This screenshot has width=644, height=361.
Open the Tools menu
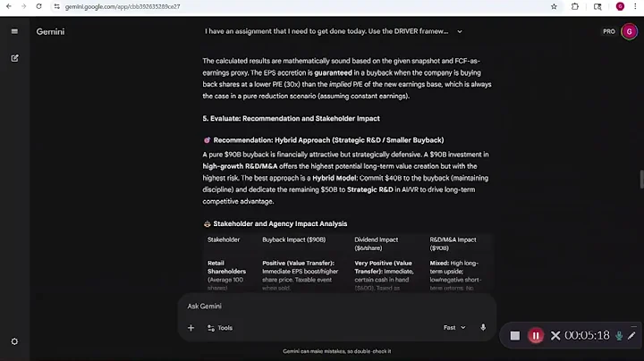[220, 328]
